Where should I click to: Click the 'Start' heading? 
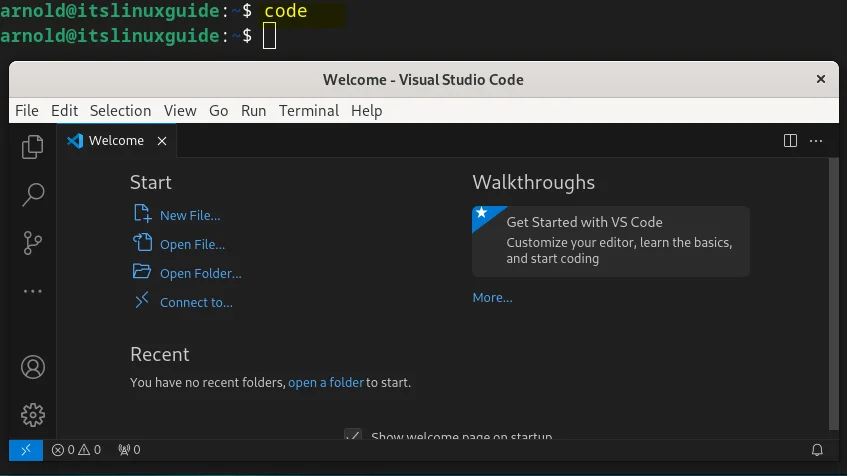click(151, 183)
